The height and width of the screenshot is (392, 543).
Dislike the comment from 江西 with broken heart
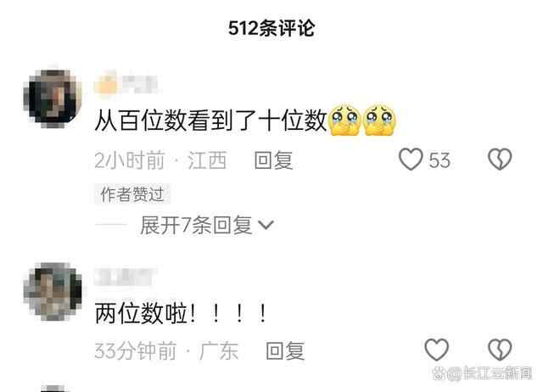pos(500,160)
